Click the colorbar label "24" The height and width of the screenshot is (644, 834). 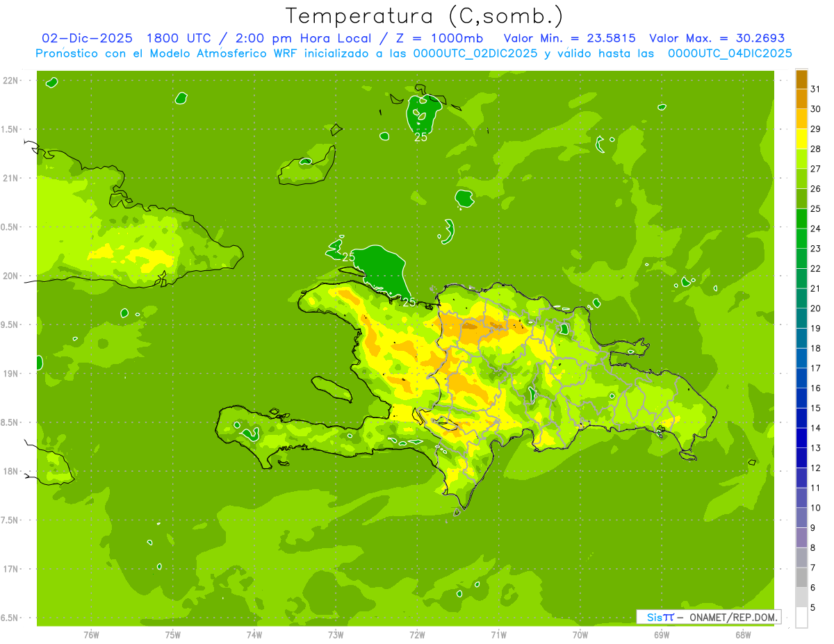[816, 229]
